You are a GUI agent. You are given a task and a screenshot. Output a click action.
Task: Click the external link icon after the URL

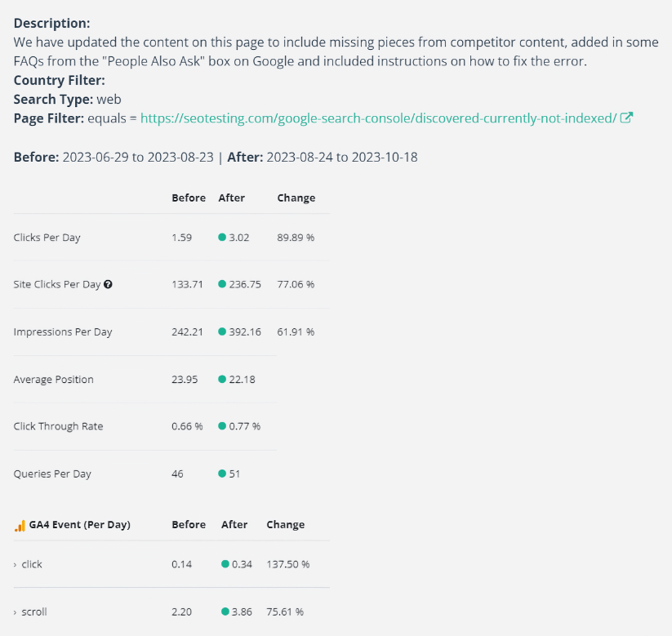point(627,118)
